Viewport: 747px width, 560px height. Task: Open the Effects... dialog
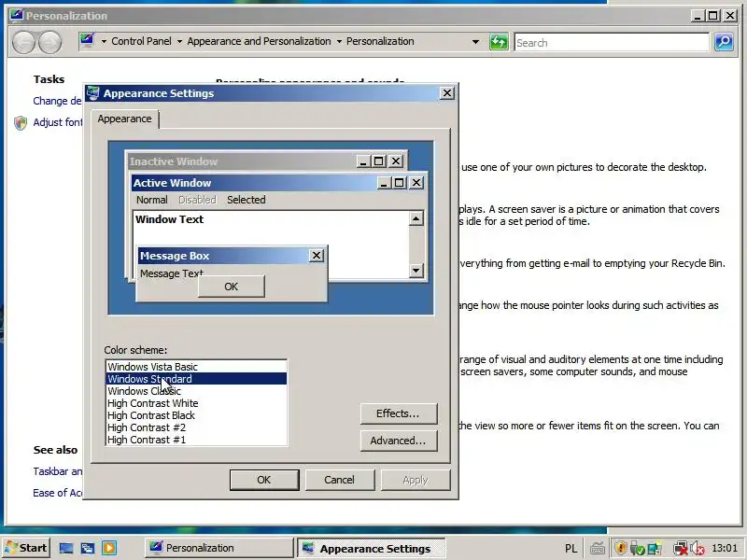pos(399,413)
